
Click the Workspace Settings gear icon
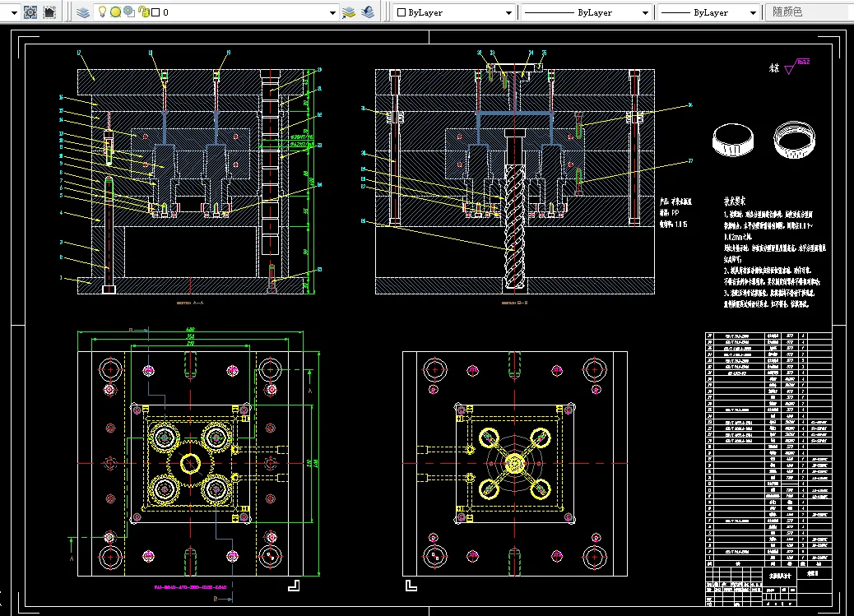pyautogui.click(x=30, y=12)
